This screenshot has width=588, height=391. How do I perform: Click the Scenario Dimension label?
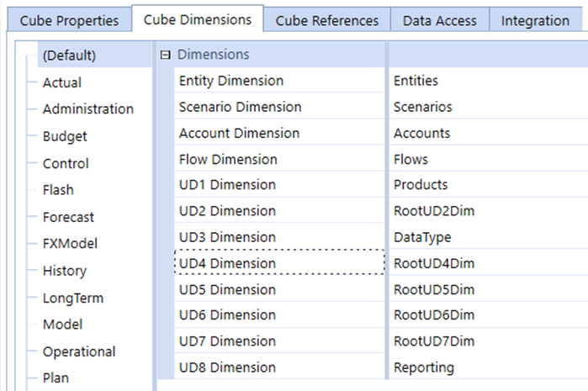240,107
